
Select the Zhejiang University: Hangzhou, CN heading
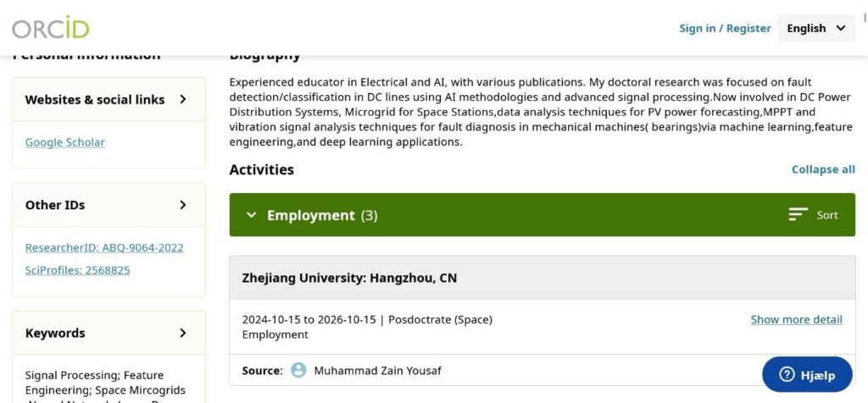[x=349, y=278]
